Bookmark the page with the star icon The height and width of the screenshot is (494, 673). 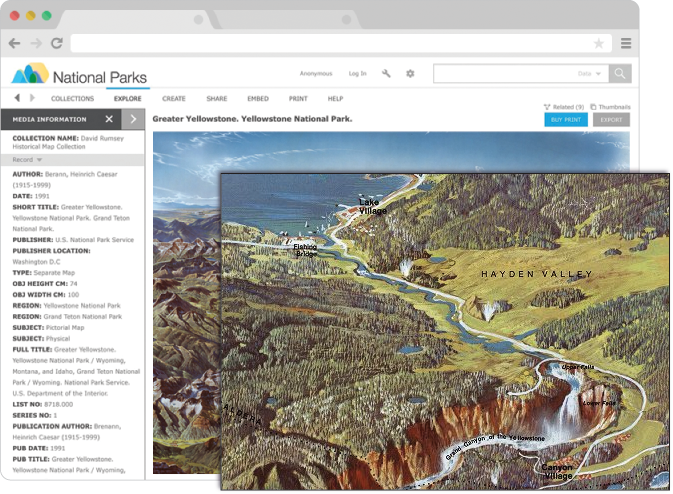point(599,43)
